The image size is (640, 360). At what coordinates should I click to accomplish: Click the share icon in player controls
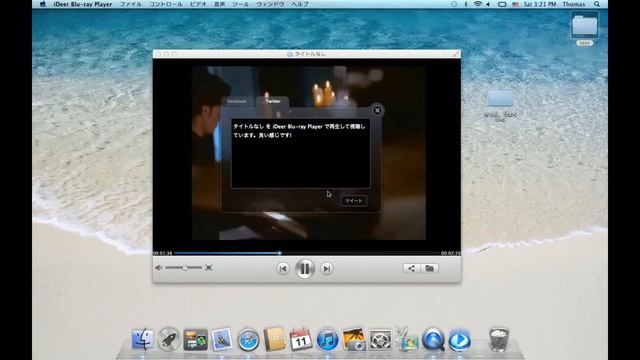tap(411, 268)
